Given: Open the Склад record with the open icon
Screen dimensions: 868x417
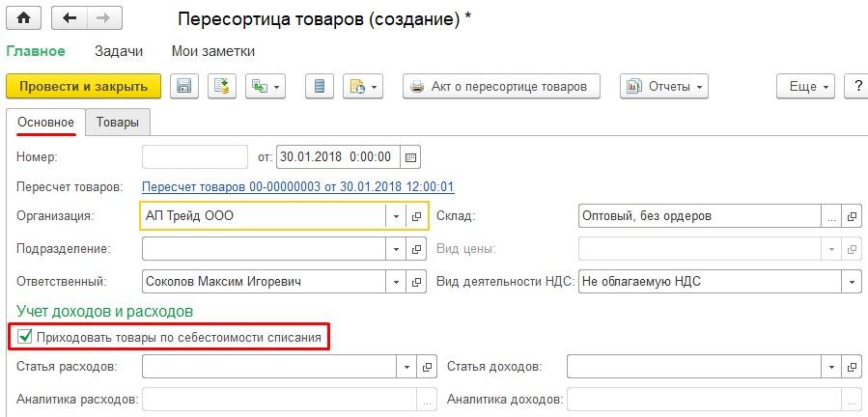Looking at the screenshot, I should (x=852, y=216).
